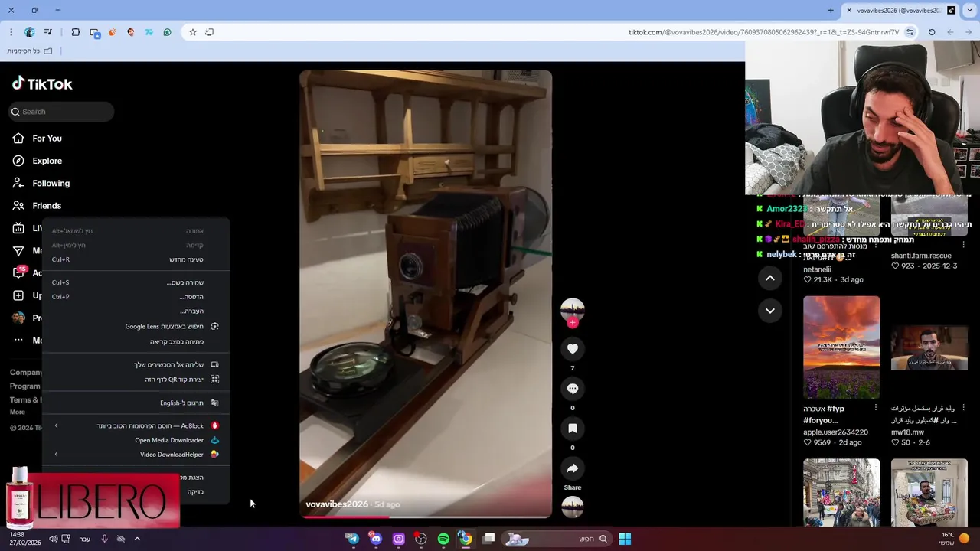Open the media control music icon

pos(48,32)
